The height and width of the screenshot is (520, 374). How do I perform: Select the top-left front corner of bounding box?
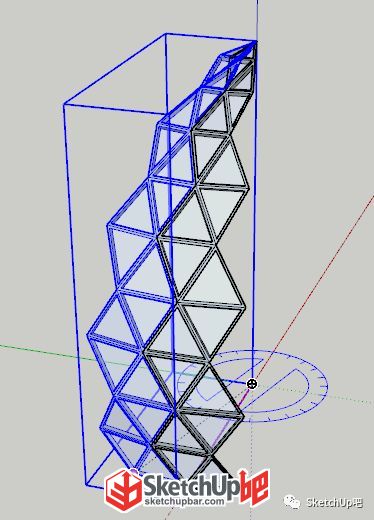tap(64, 105)
